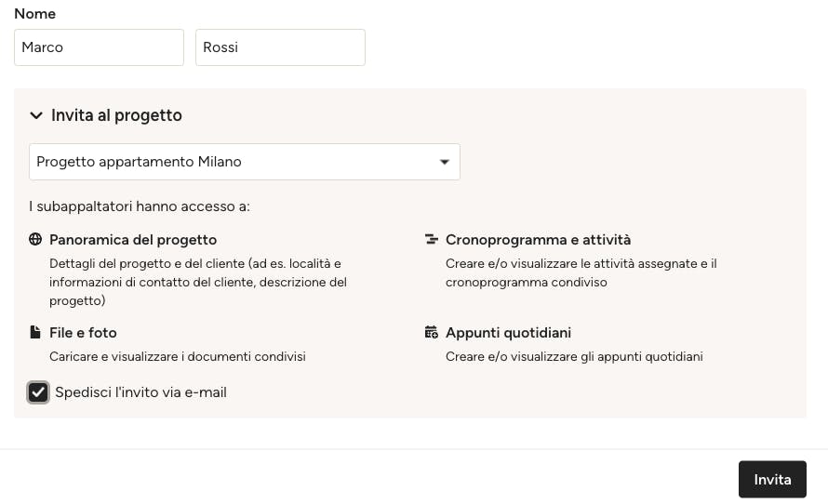Focus the first name field containing Marco
Viewport: 828px width, 504px height.
tap(99, 47)
